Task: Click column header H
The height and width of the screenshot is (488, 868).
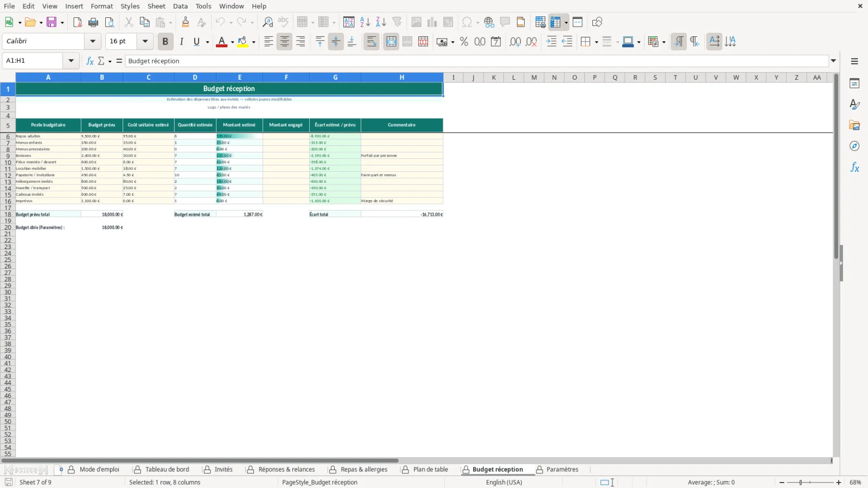Action: click(x=402, y=78)
